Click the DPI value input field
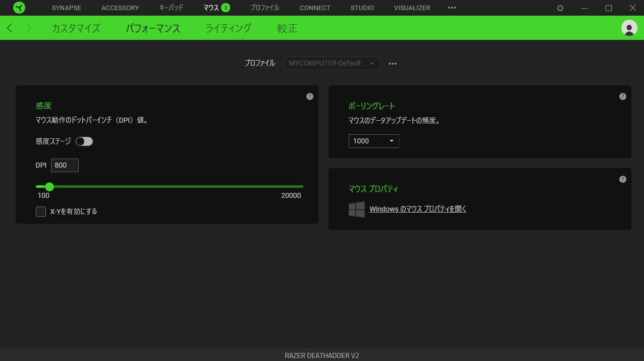Screen dimensions: 644x361 [65, 165]
